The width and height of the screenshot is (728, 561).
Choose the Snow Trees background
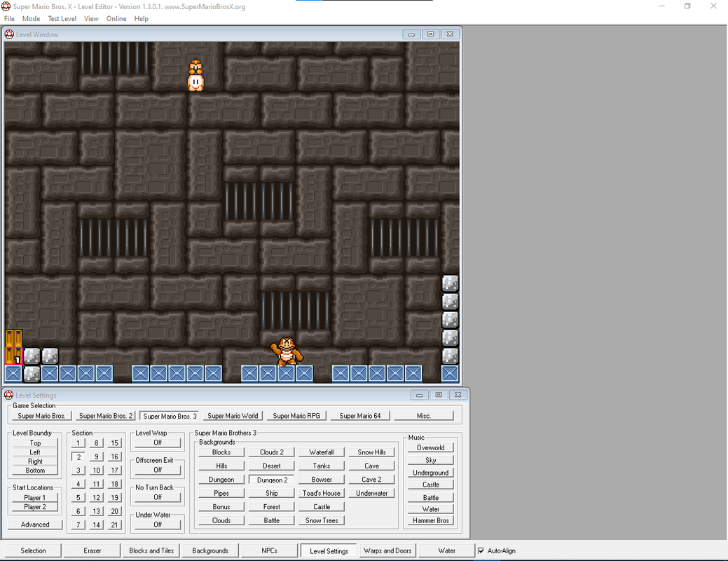[322, 520]
